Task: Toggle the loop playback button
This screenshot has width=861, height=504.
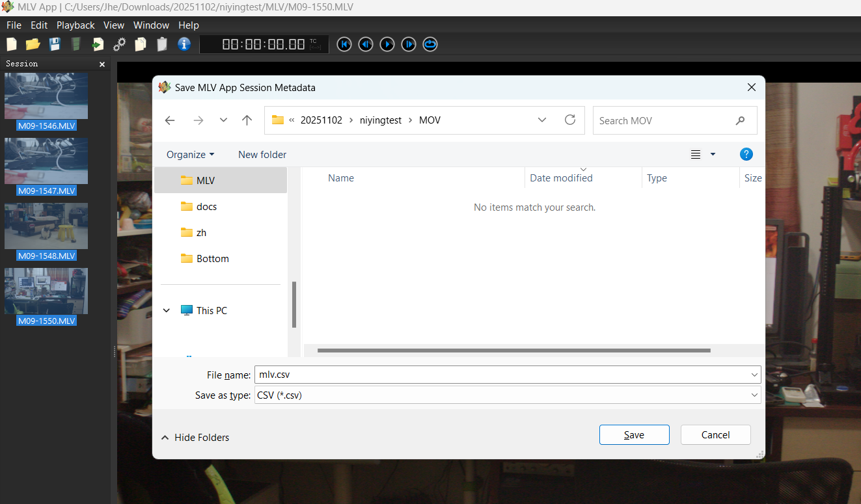Action: pyautogui.click(x=430, y=44)
